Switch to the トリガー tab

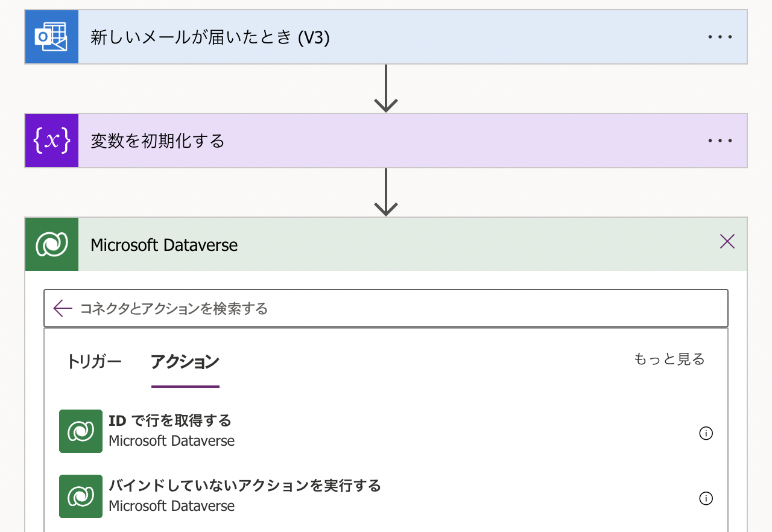click(94, 362)
